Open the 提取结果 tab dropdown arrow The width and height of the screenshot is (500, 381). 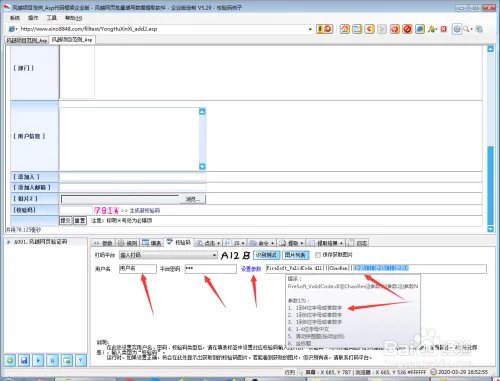click(341, 243)
